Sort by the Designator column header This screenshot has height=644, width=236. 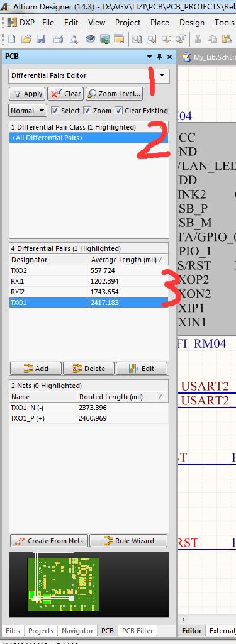[49, 260]
